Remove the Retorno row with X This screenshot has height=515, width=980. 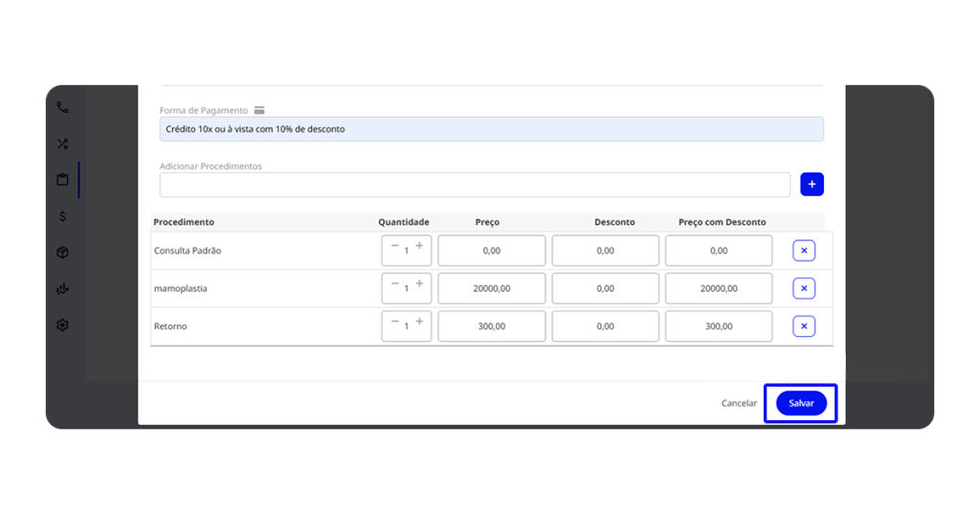[x=803, y=326]
